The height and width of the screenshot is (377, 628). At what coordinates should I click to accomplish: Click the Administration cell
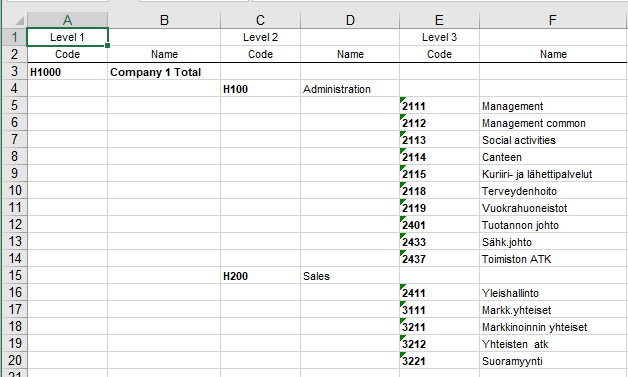(x=350, y=89)
